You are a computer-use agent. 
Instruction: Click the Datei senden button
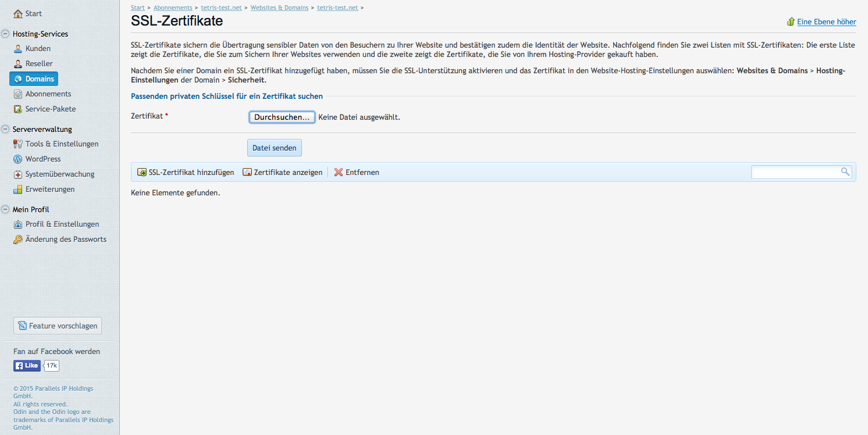click(x=274, y=148)
